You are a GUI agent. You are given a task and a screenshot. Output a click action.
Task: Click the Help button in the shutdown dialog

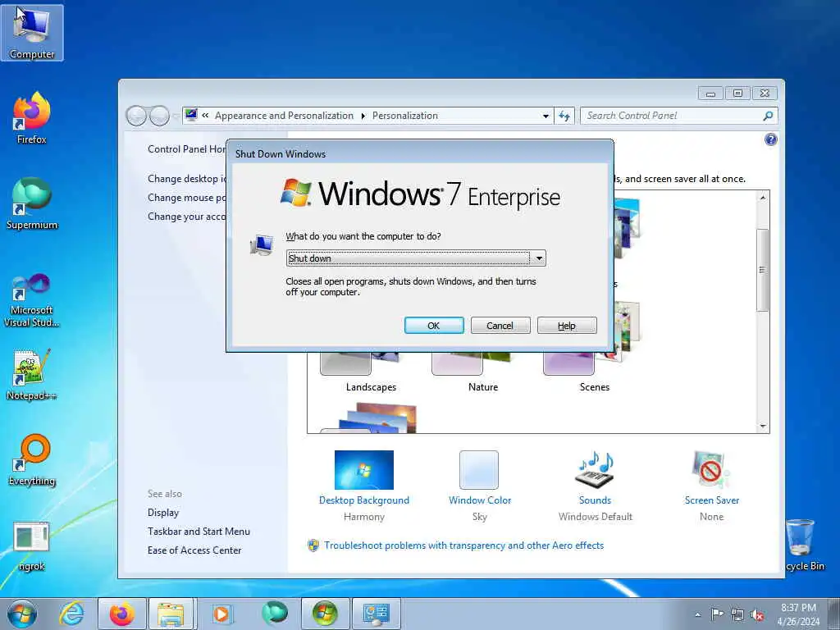coord(567,326)
